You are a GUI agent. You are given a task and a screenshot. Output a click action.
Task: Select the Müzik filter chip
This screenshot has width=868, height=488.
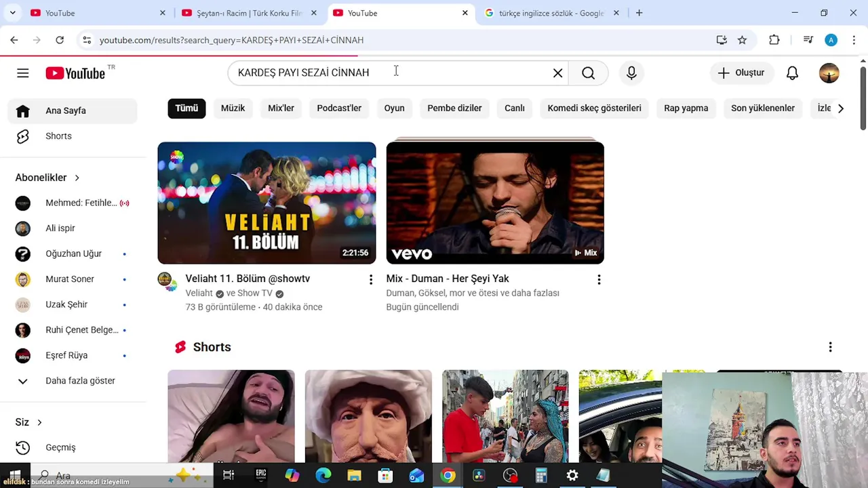(x=233, y=108)
